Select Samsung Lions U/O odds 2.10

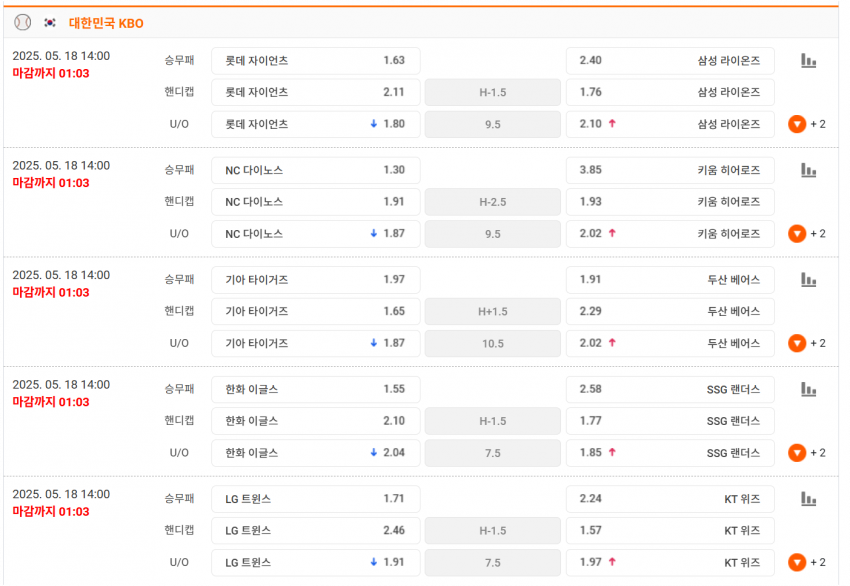coord(670,124)
